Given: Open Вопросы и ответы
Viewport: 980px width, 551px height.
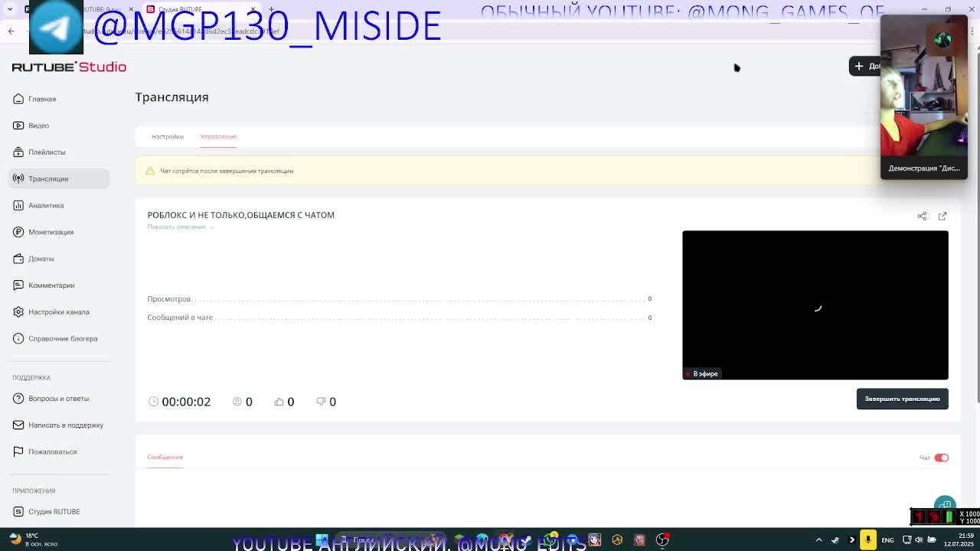Looking at the screenshot, I should pyautogui.click(x=58, y=398).
